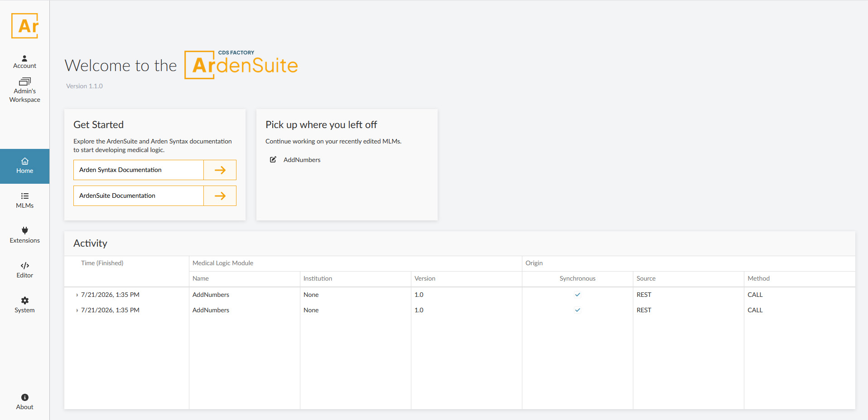Screen dimensions: 868x420
Task: Click Synchronous checkmark in second activity row
Action: pyautogui.click(x=578, y=310)
